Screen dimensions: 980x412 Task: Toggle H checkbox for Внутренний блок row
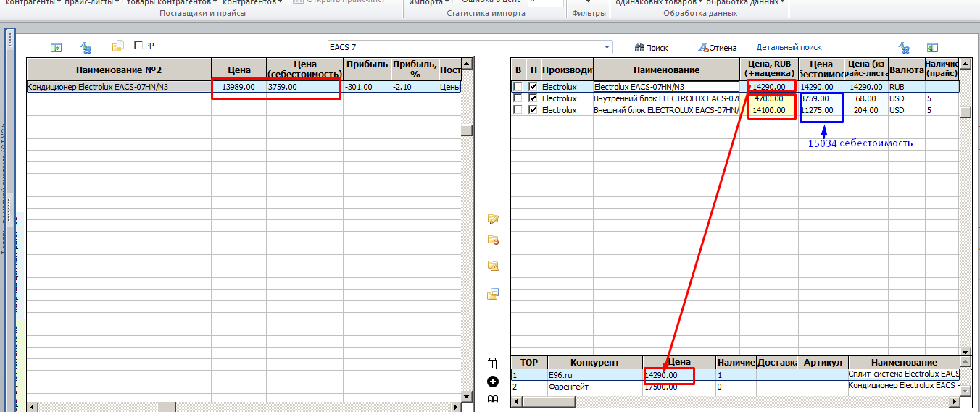pos(533,98)
